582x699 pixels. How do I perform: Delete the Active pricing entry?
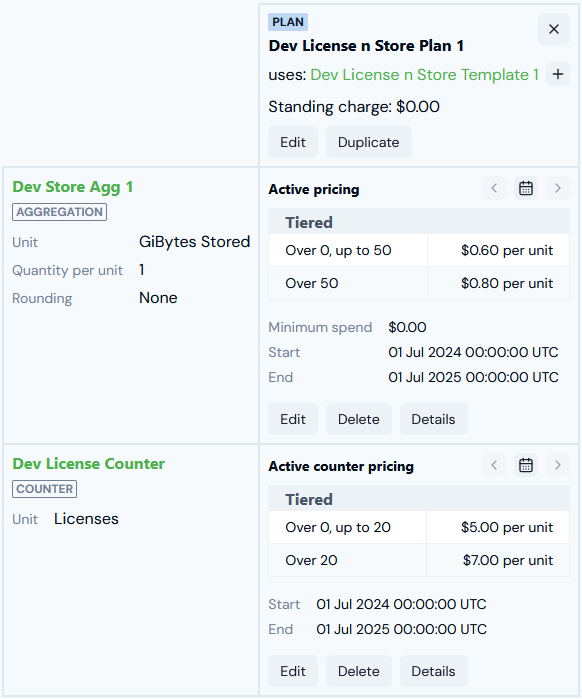coord(359,419)
